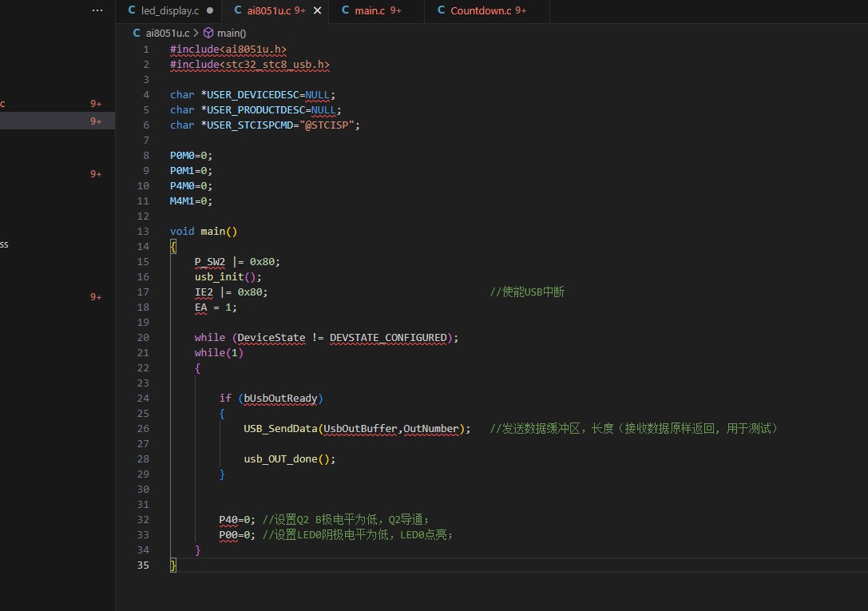
Task: Click on the P0M0=0; statement
Action: coord(191,156)
